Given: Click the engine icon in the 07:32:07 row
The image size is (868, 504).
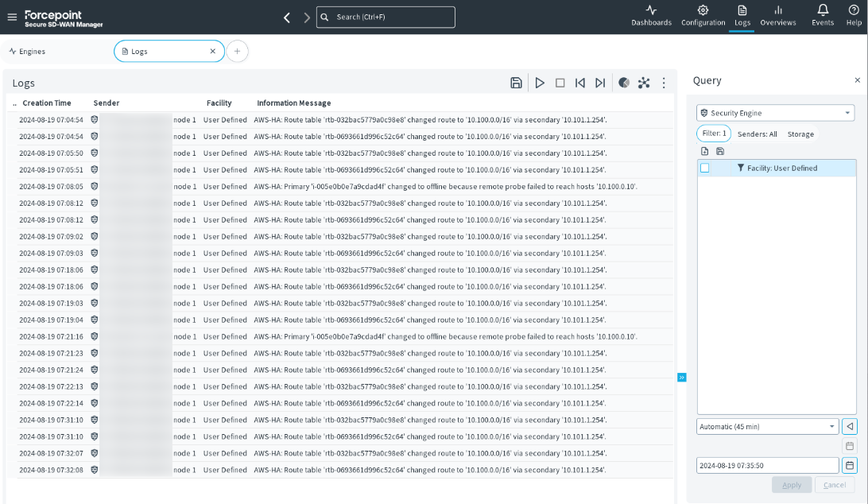Looking at the screenshot, I should coord(94,453).
